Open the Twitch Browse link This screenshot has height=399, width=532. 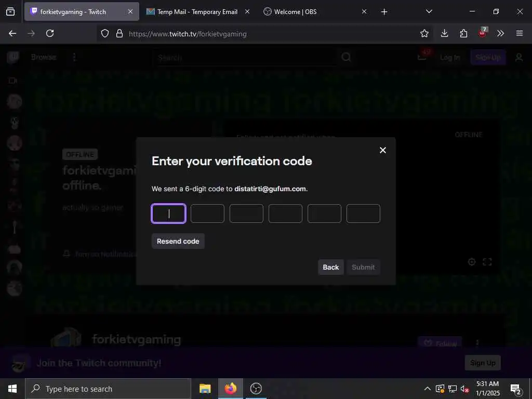click(x=44, y=57)
